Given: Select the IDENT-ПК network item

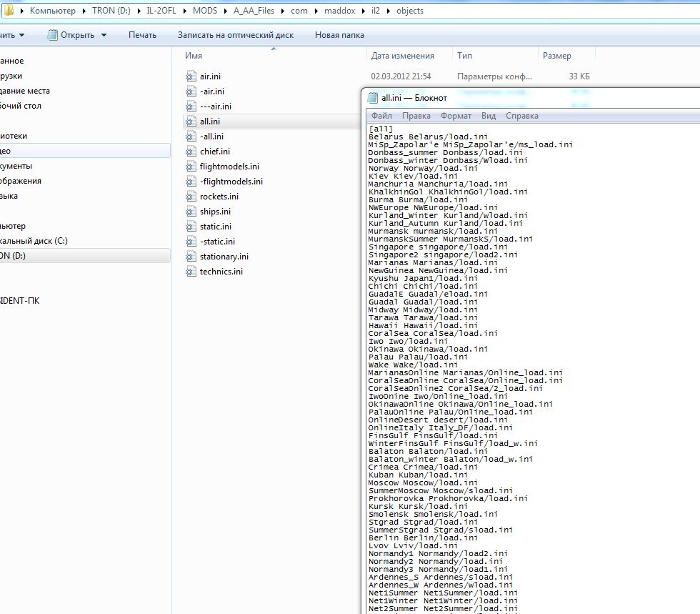Looking at the screenshot, I should click(20, 301).
